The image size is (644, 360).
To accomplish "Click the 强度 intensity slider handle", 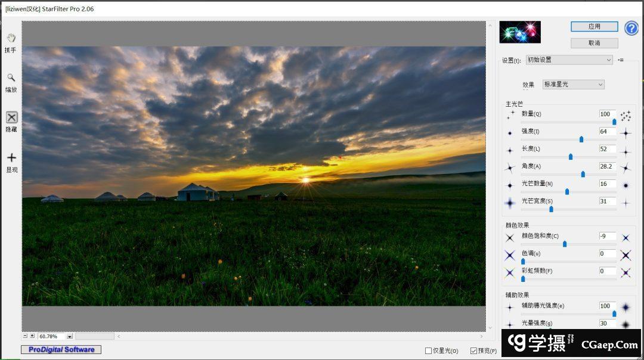I will click(581, 139).
